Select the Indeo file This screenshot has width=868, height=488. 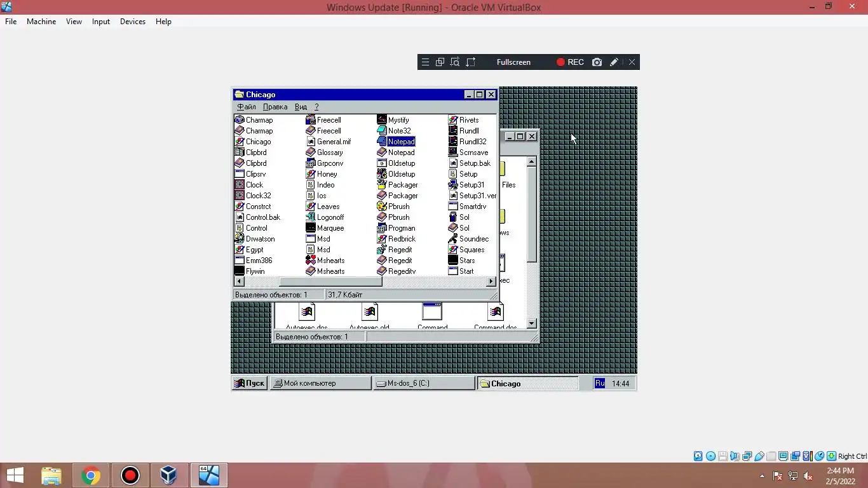coord(320,185)
